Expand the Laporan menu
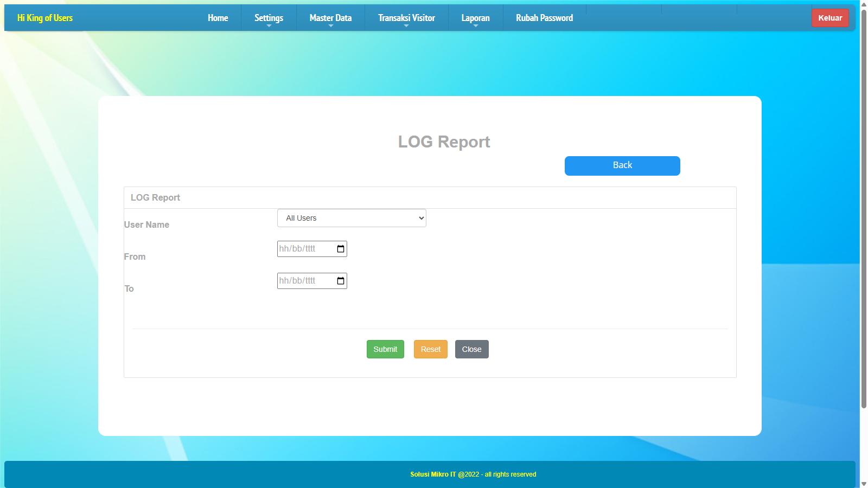This screenshot has width=868, height=488. tap(475, 18)
